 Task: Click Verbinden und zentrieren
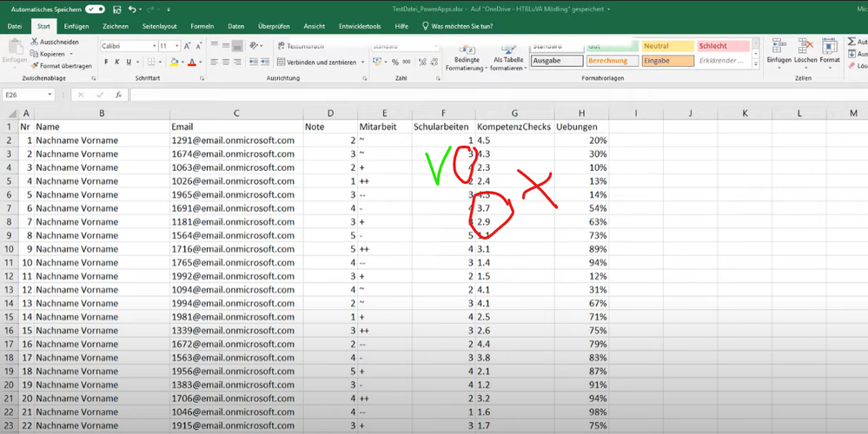coord(317,62)
